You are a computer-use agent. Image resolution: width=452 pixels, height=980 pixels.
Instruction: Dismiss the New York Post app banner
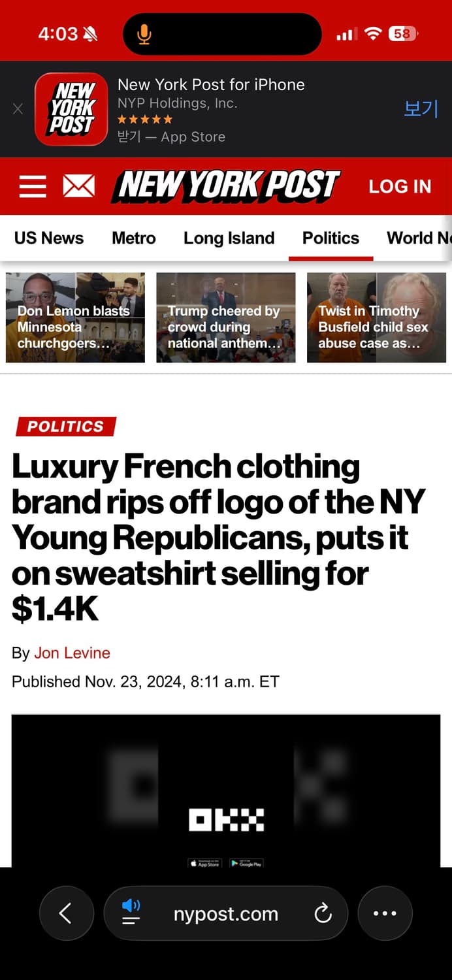click(x=18, y=109)
